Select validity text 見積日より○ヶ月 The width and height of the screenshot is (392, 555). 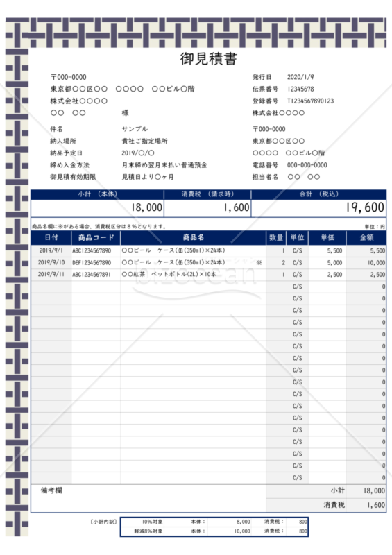point(148,177)
